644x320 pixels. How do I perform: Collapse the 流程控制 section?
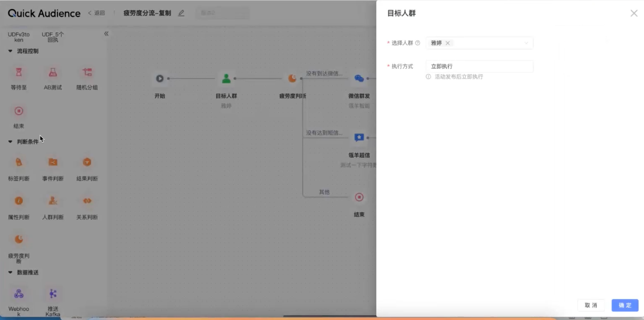(x=10, y=51)
